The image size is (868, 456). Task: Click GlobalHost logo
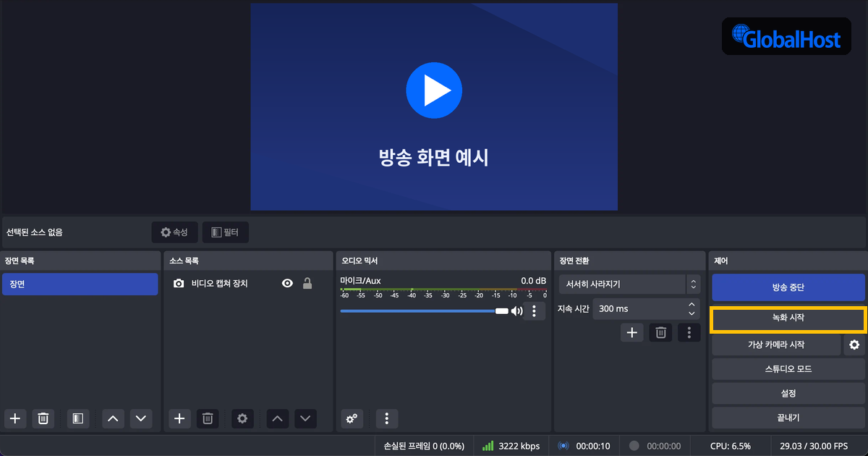(786, 36)
